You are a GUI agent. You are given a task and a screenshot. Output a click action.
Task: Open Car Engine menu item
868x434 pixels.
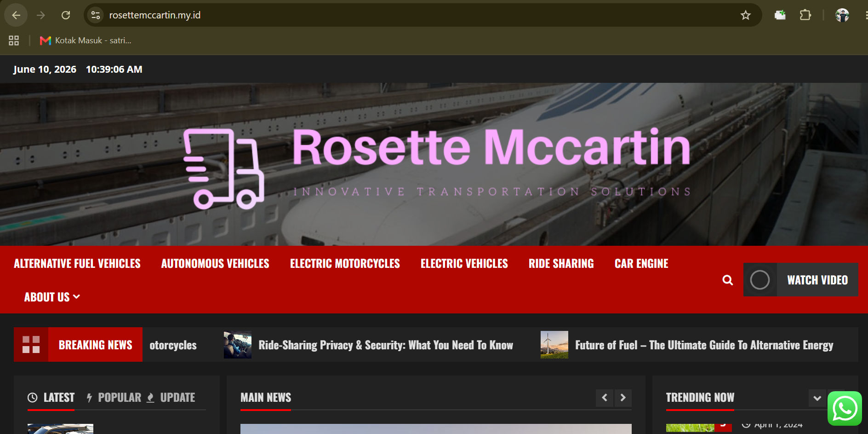[641, 264]
